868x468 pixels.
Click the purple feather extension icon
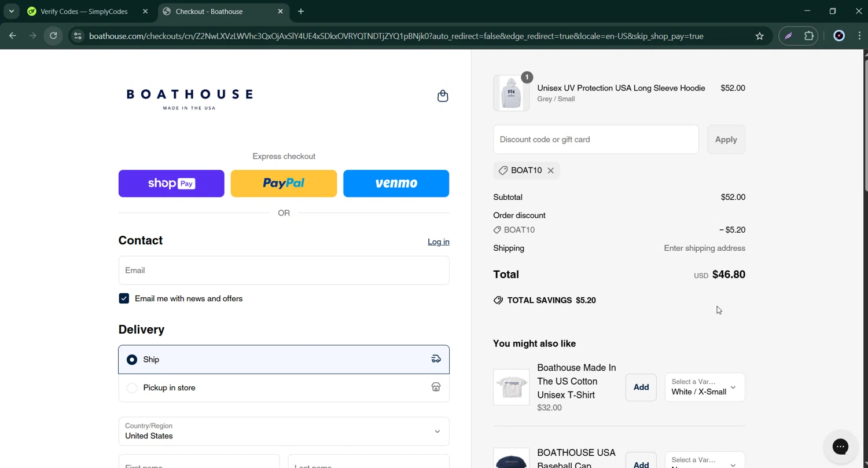coord(788,36)
